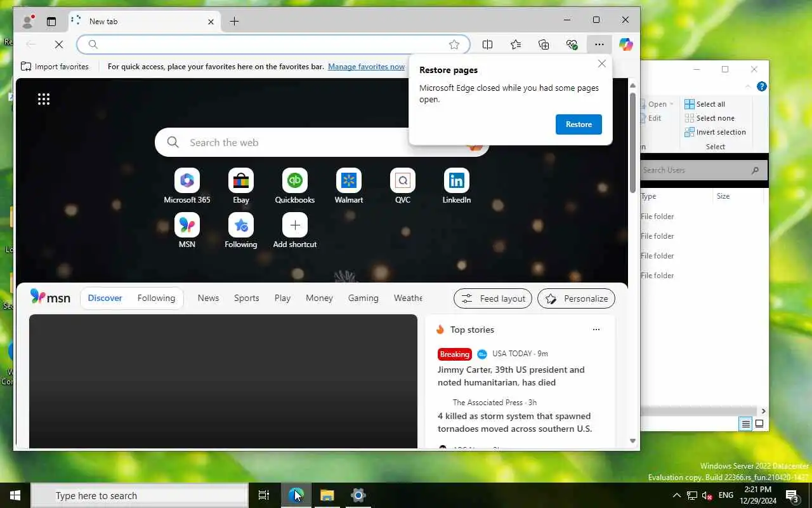The width and height of the screenshot is (812, 508).
Task: Sort by Type column header
Action: pyautogui.click(x=648, y=196)
